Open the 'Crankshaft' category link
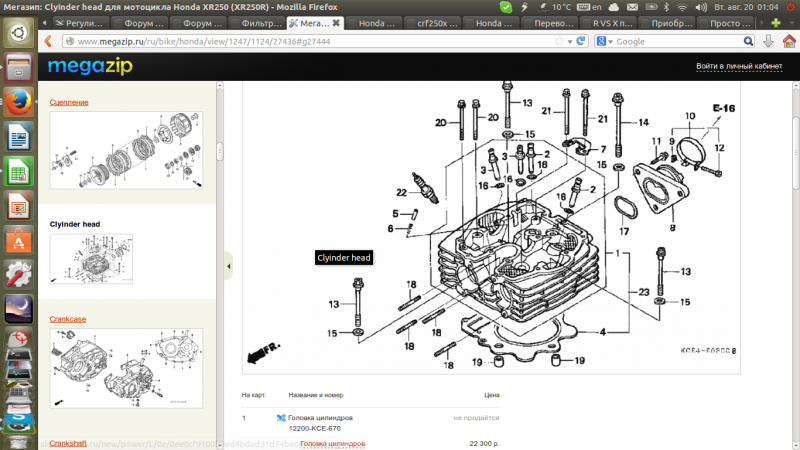The image size is (800, 450). tap(68, 443)
